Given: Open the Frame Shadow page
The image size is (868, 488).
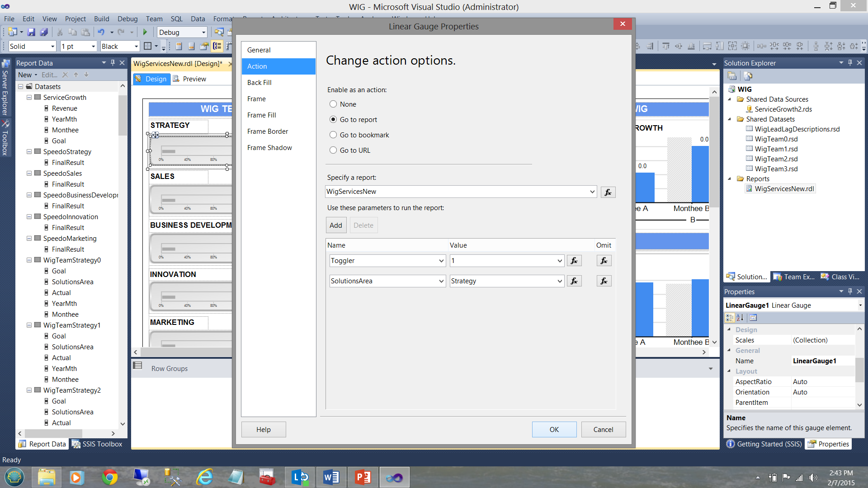Looking at the screenshot, I should (x=269, y=148).
